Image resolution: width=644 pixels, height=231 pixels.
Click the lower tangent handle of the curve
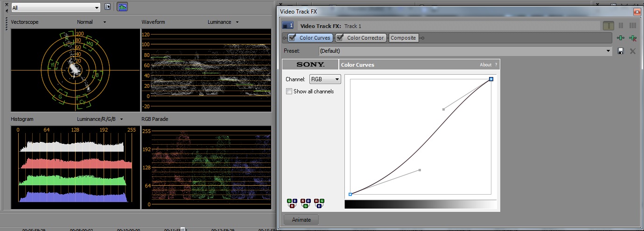[420, 170]
